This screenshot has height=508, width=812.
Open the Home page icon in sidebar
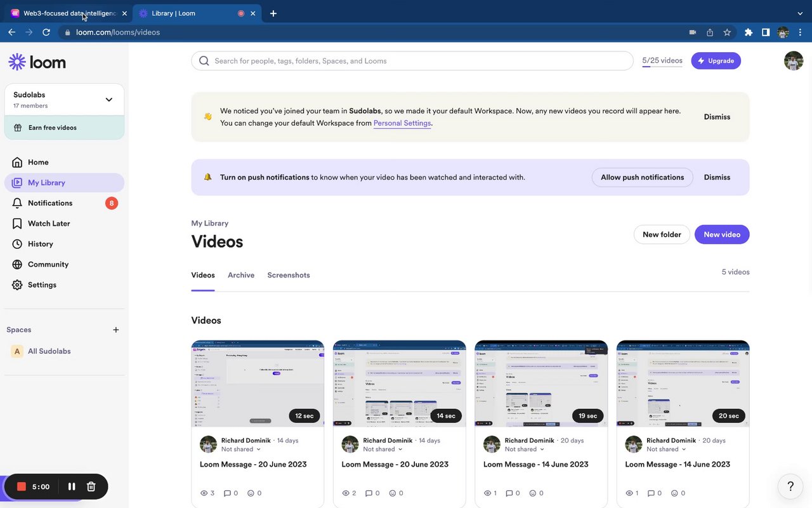click(x=17, y=162)
